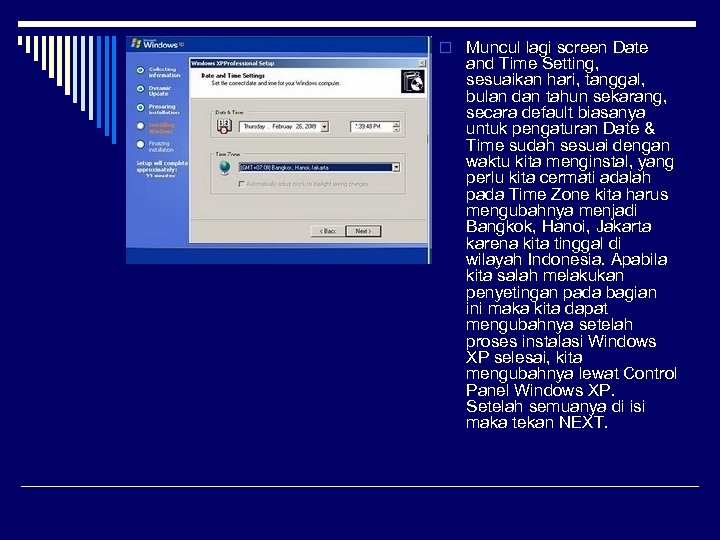
Task: Click the Next button in setup dialog
Action: [363, 231]
